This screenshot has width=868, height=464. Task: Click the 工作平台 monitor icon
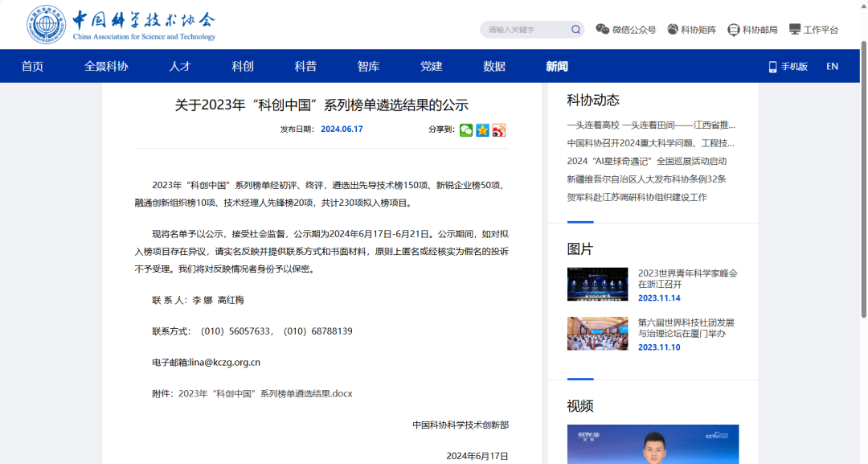pyautogui.click(x=795, y=30)
